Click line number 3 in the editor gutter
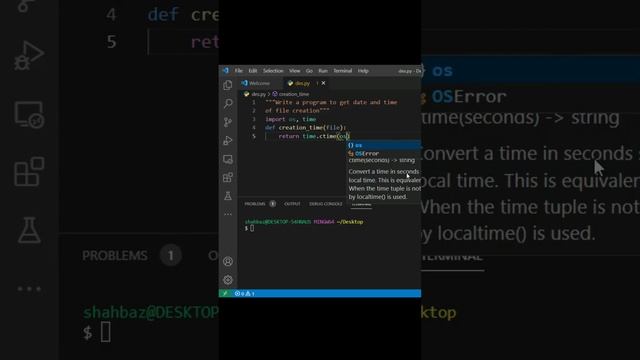Image resolution: width=640 pixels, height=360 pixels. (253, 119)
